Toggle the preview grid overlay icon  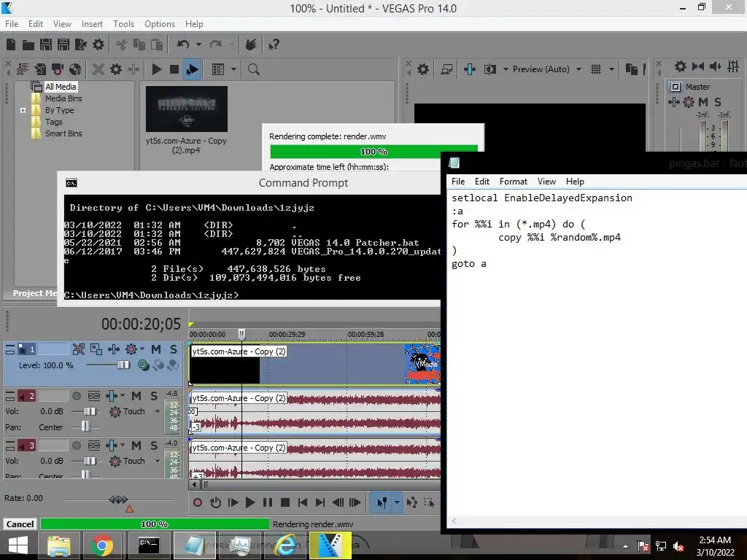[x=596, y=69]
